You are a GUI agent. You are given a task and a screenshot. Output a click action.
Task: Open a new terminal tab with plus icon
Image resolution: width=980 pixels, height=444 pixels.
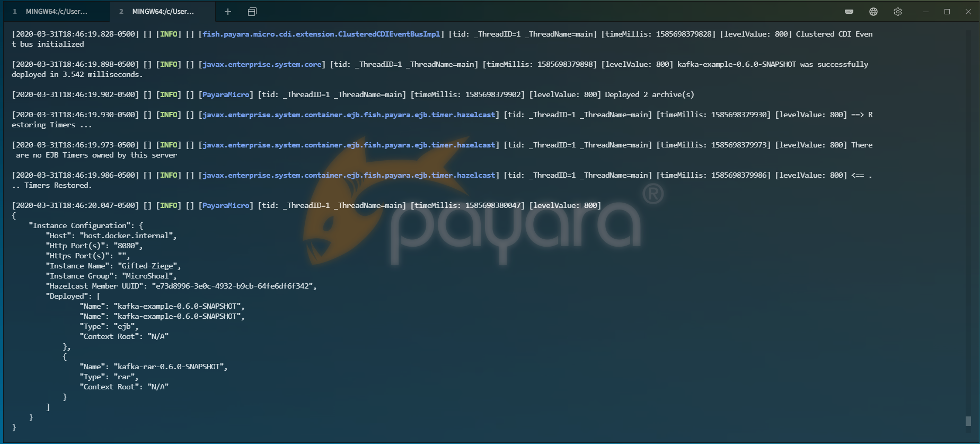228,12
